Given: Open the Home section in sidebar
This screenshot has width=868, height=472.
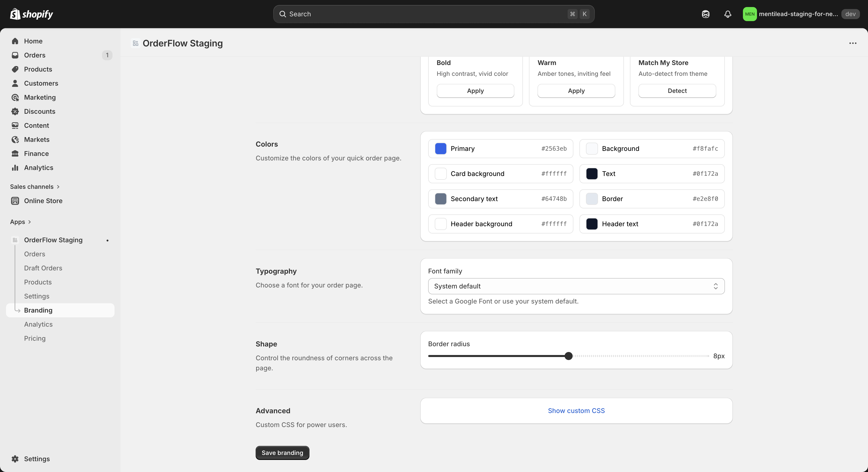Looking at the screenshot, I should [x=33, y=41].
